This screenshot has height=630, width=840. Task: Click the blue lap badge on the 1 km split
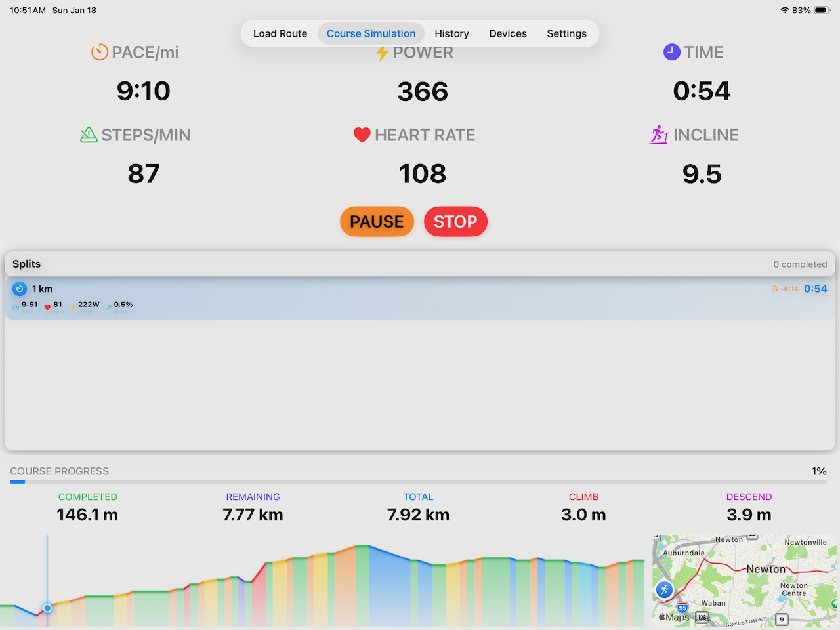pyautogui.click(x=20, y=289)
